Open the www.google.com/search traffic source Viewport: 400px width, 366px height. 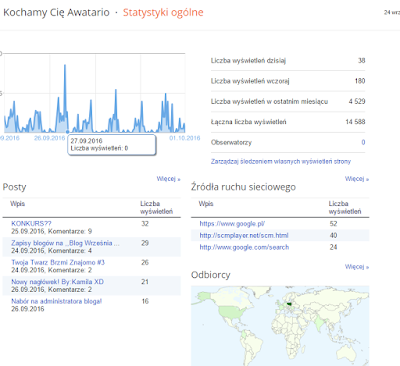point(244,247)
